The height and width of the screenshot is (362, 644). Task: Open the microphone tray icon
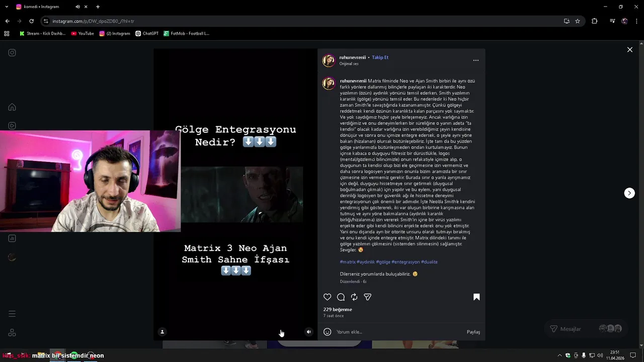tap(584, 355)
